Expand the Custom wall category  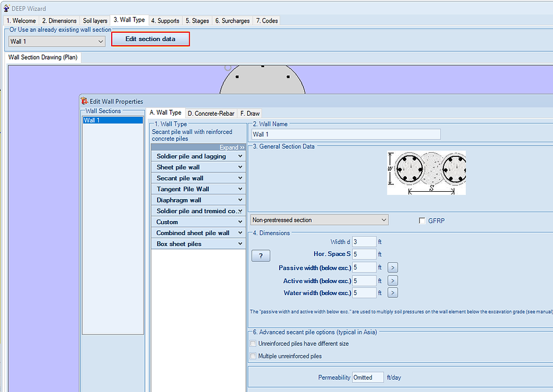(198, 222)
